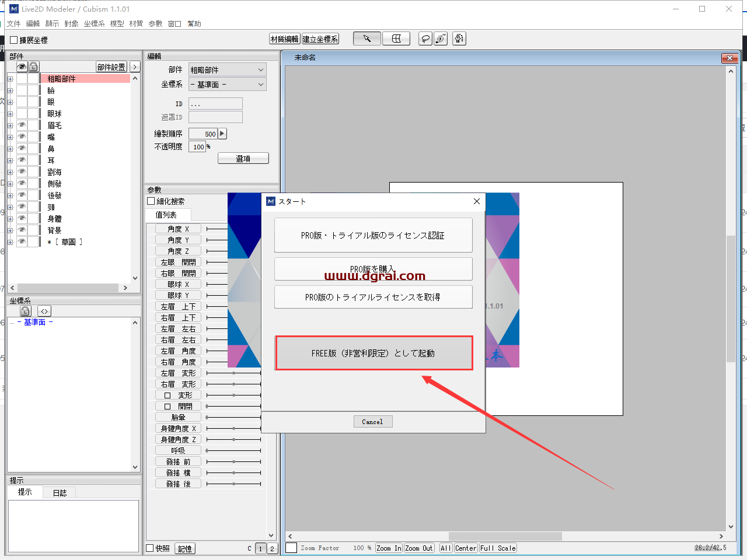This screenshot has height=560, width=747.
Task: Open the 模型 menu
Action: [117, 24]
